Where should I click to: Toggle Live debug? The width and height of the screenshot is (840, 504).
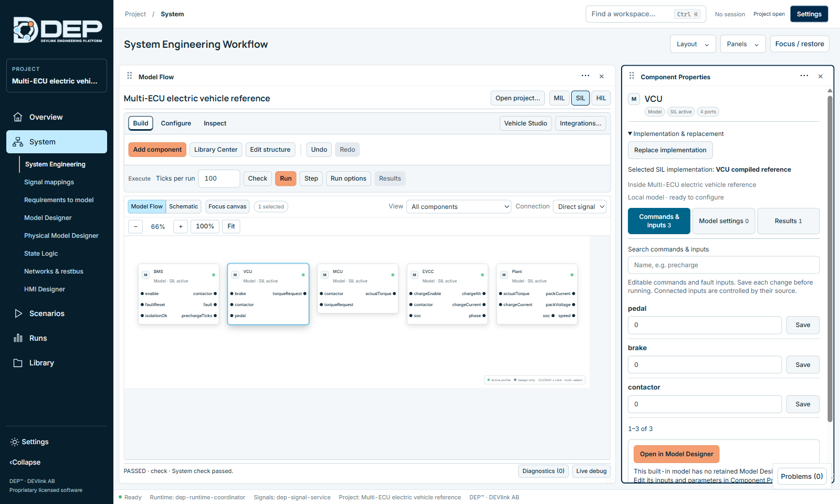[x=591, y=471]
